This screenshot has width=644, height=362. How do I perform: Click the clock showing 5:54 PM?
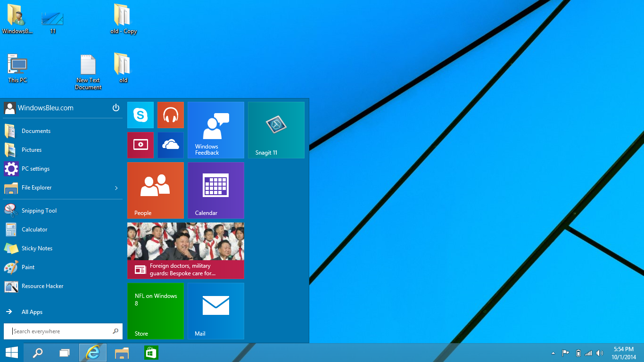tap(624, 353)
